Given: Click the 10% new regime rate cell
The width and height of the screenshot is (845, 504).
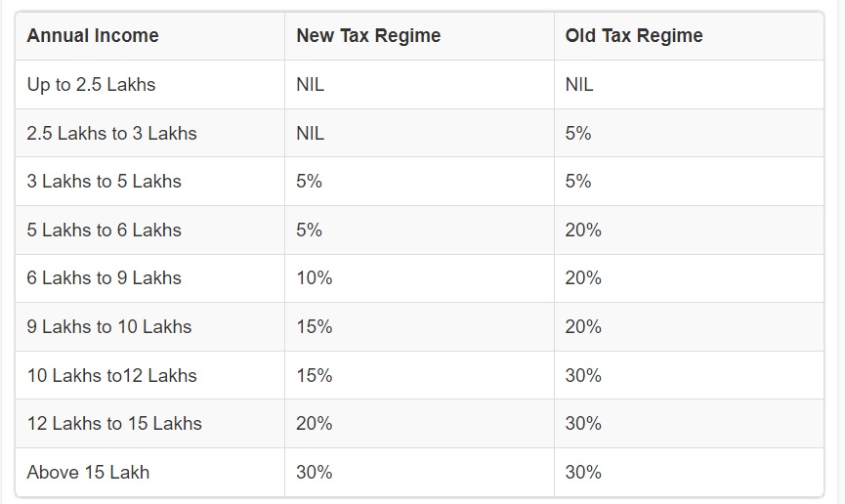Looking at the screenshot, I should (x=315, y=278).
